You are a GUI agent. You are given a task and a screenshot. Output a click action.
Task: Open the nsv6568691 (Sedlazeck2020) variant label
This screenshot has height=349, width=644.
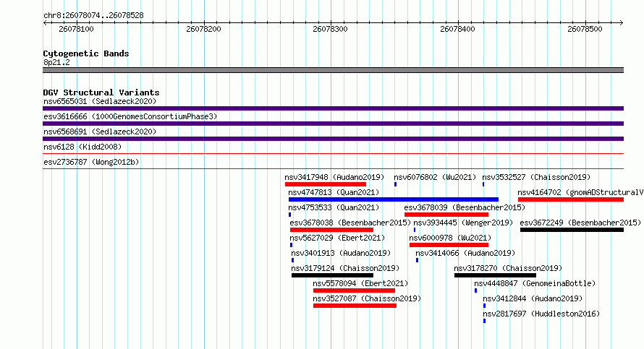[100, 132]
